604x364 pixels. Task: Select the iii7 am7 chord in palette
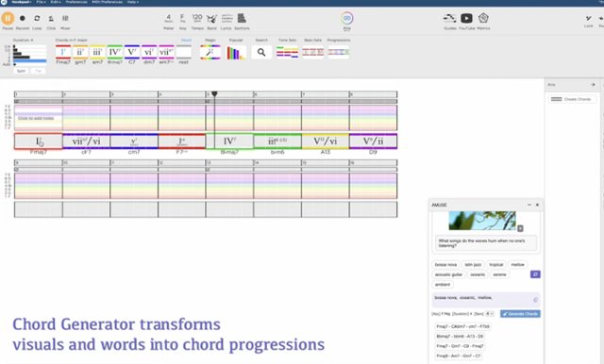click(x=97, y=52)
